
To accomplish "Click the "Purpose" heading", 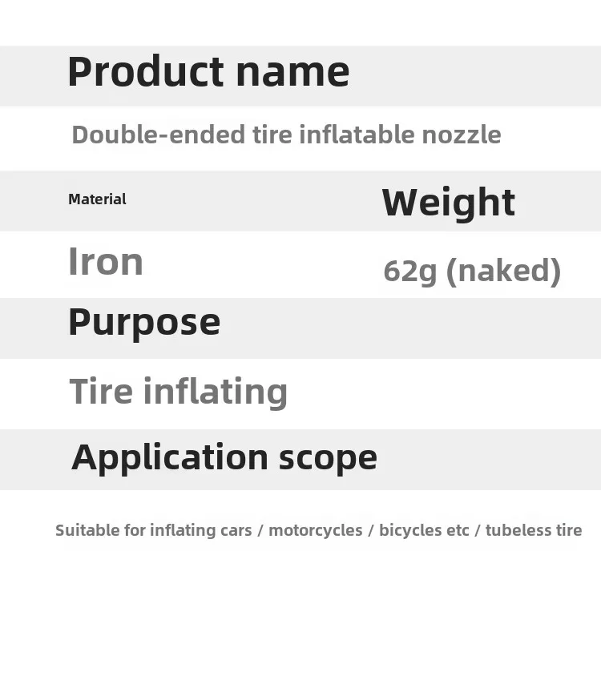I will [x=143, y=322].
